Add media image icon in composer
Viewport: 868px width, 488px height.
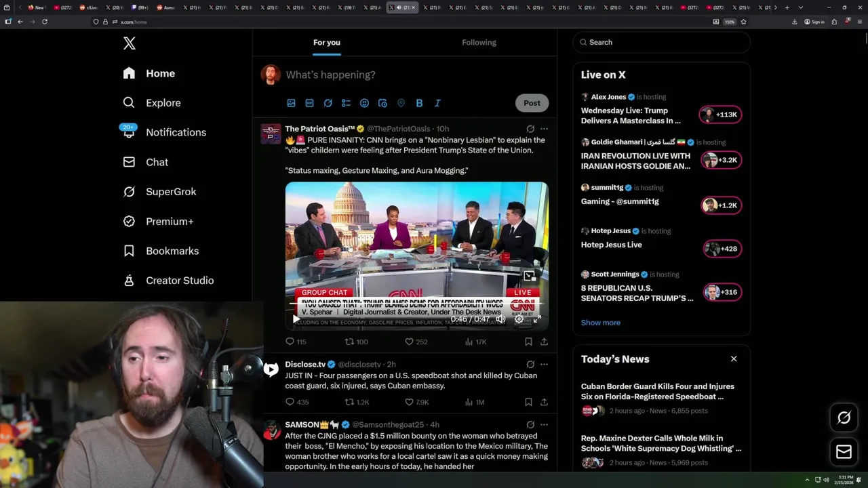291,103
